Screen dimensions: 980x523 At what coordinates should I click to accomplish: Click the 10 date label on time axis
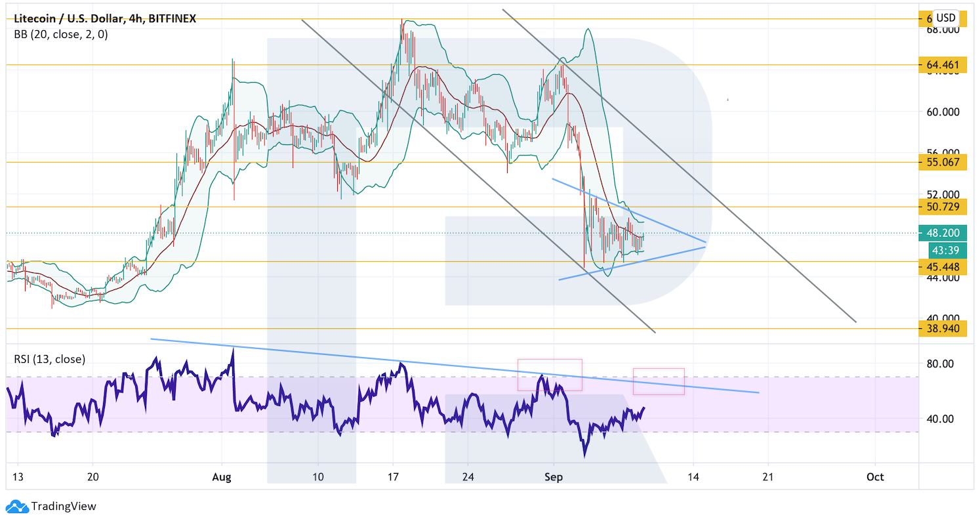click(317, 476)
